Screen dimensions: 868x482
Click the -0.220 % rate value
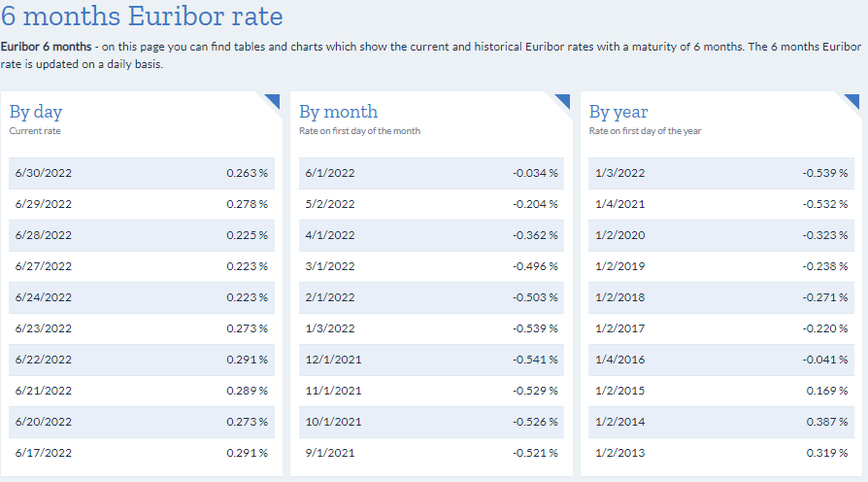click(x=825, y=328)
